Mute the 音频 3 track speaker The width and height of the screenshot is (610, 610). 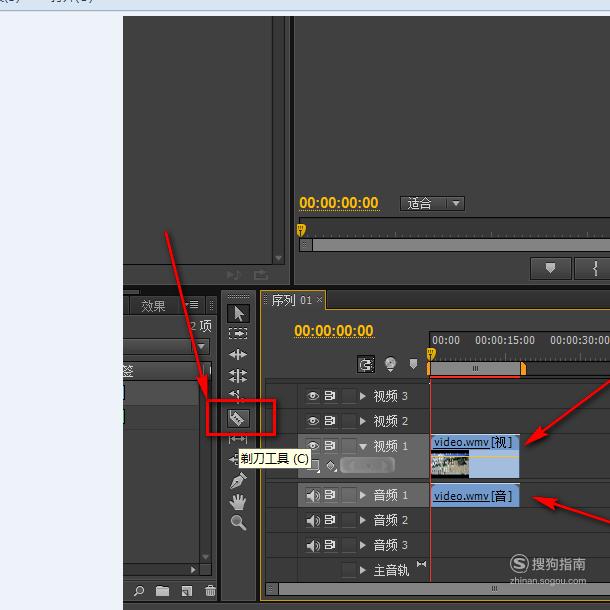pyautogui.click(x=313, y=545)
